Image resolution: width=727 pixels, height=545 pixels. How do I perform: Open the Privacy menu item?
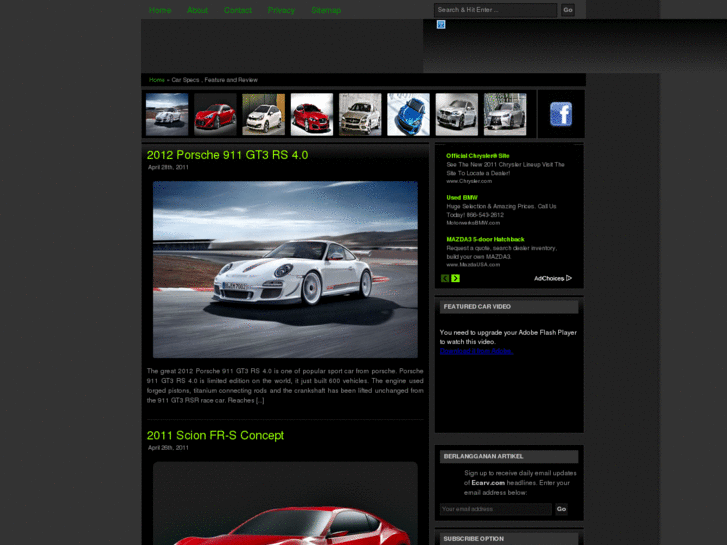[x=281, y=10]
